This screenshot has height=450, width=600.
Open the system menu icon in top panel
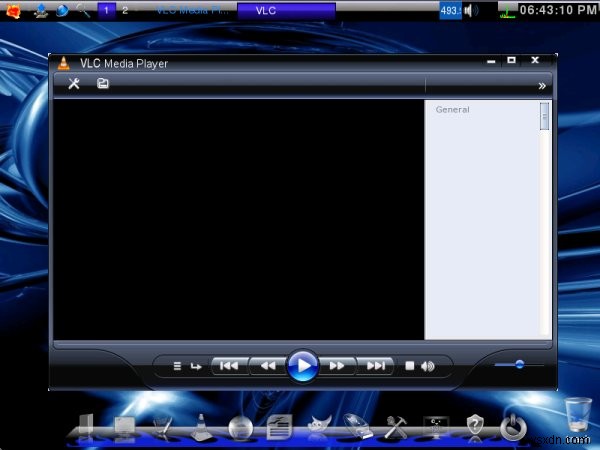tap(13, 10)
